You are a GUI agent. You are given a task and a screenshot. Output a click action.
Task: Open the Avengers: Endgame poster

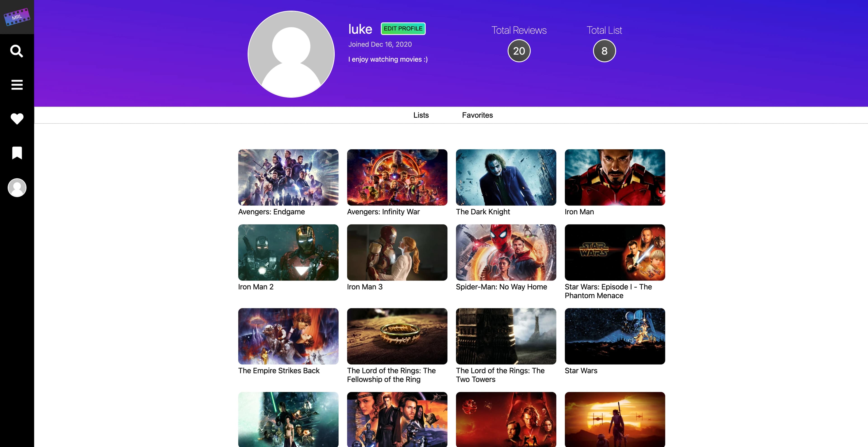point(288,177)
